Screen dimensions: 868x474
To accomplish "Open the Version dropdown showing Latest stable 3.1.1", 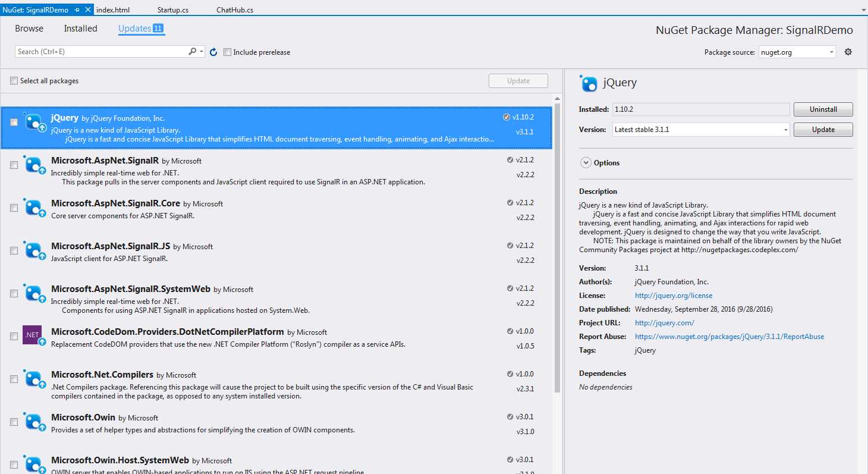I will pyautogui.click(x=701, y=130).
